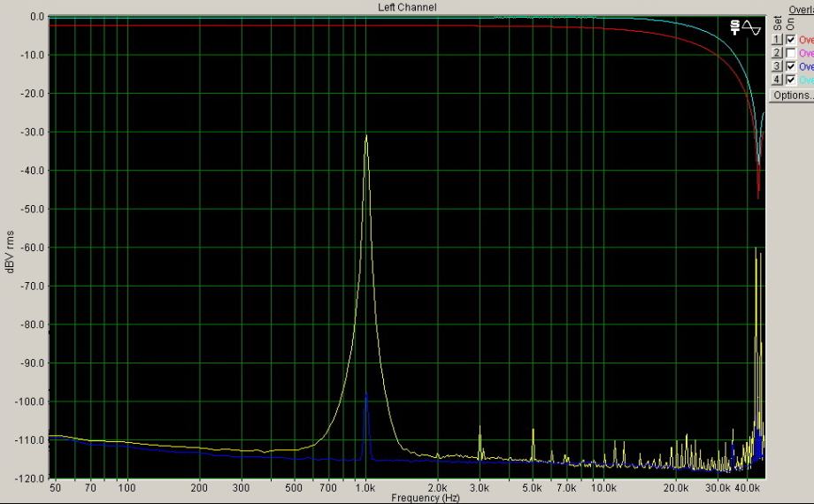Select the blue overlay 3 label
This screenshot has height=504, width=814.
(x=806, y=66)
